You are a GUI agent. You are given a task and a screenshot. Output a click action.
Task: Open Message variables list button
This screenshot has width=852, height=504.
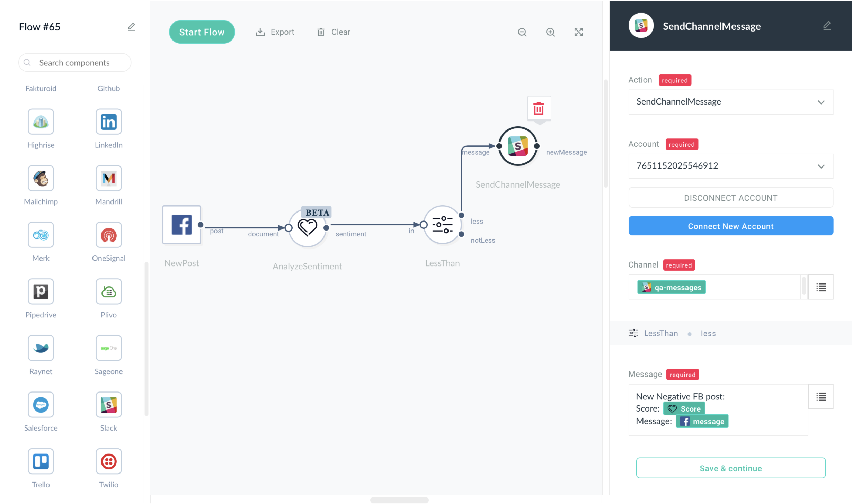point(821,397)
